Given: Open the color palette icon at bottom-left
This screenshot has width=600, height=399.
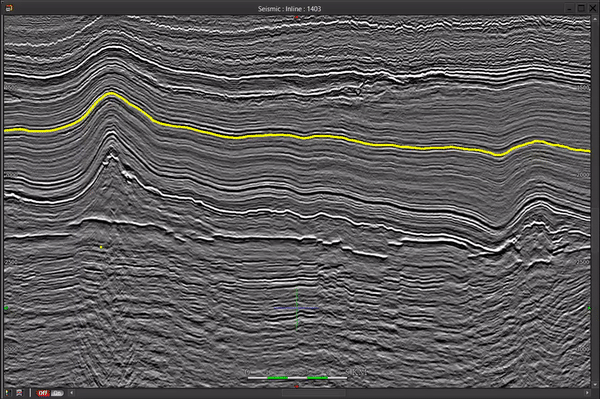Looking at the screenshot, I should tap(8, 393).
